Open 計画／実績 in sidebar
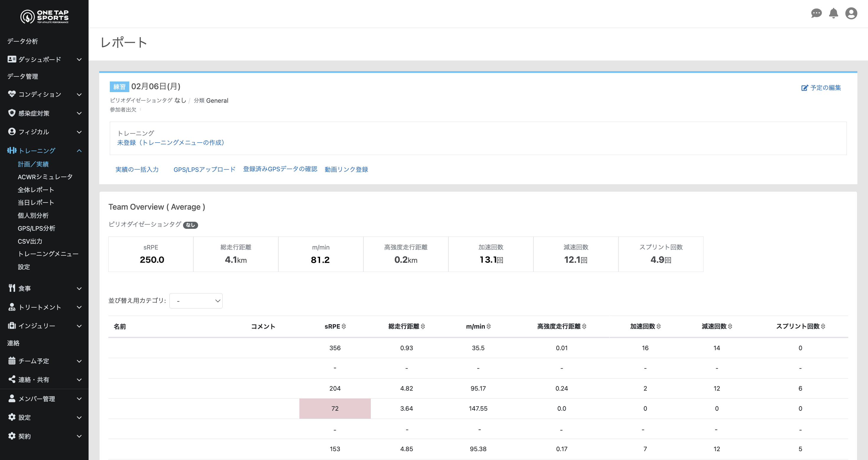Image resolution: width=868 pixels, height=460 pixels. coord(33,164)
